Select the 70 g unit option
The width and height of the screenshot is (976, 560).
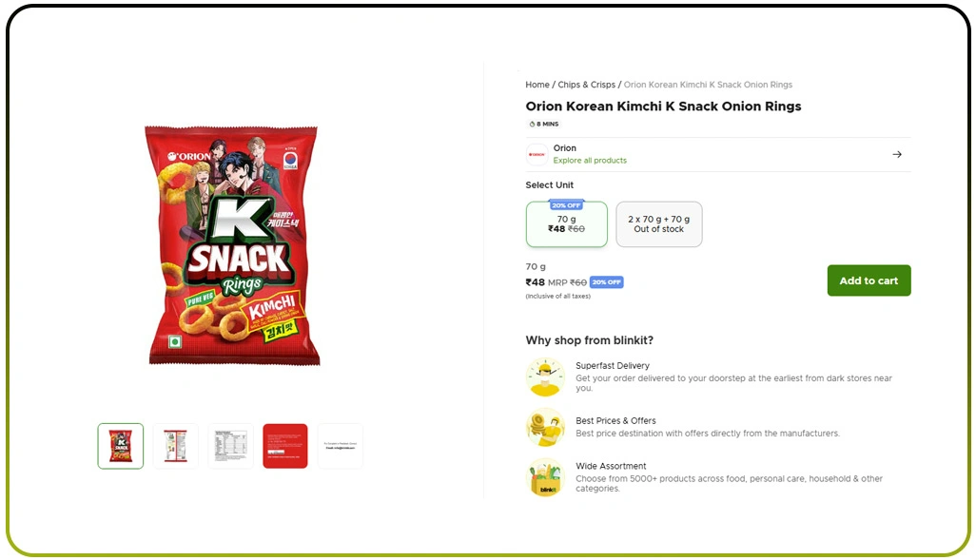tap(566, 224)
